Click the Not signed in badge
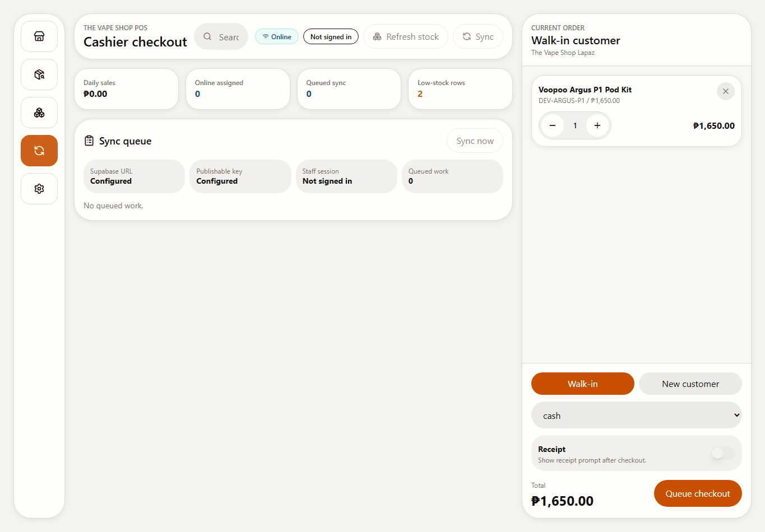765x532 pixels. point(331,36)
